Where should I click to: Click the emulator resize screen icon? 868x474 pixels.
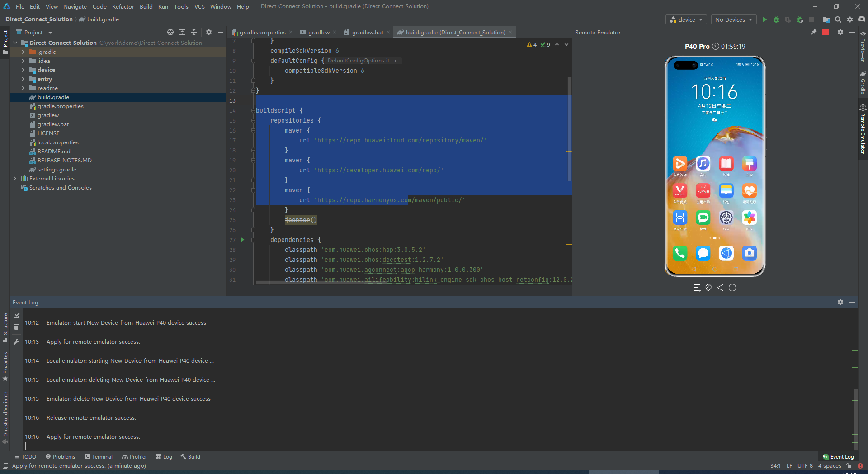[x=697, y=288]
